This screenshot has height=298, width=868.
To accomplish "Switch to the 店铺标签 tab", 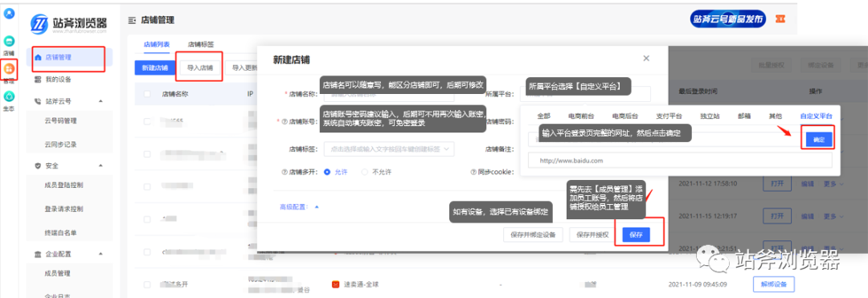I will point(200,44).
